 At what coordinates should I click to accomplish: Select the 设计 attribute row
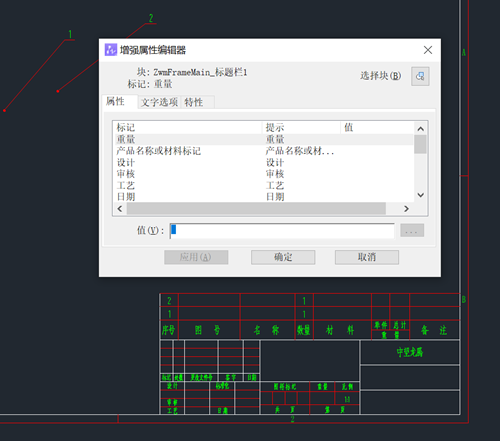click(264, 163)
